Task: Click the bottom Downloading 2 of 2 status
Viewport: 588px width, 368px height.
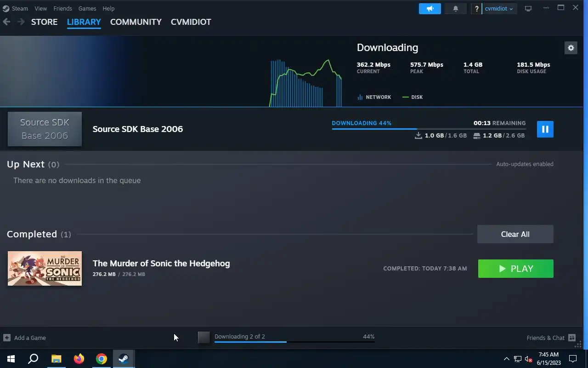Action: click(x=240, y=336)
